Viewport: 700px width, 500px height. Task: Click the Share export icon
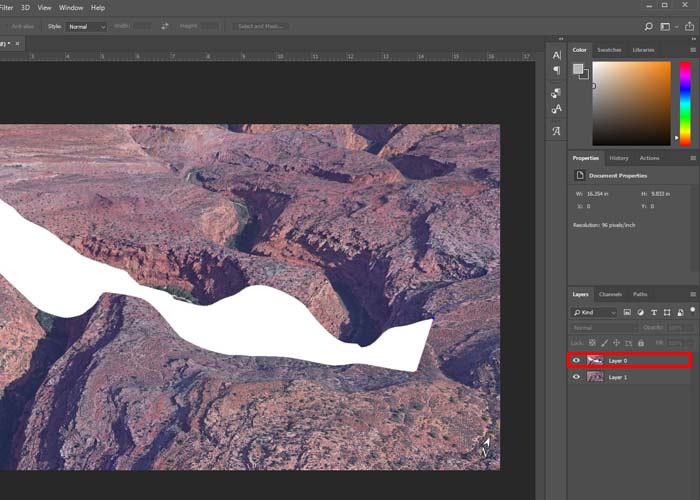pyautogui.click(x=690, y=26)
